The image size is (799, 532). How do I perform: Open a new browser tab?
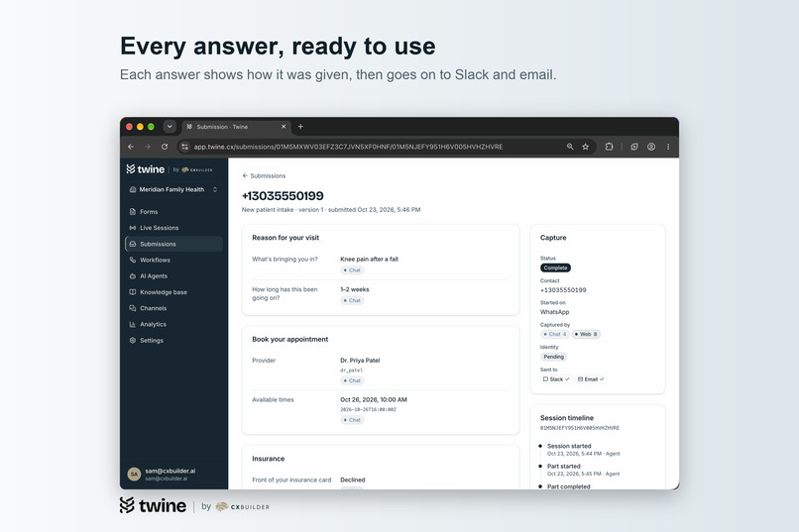300,127
